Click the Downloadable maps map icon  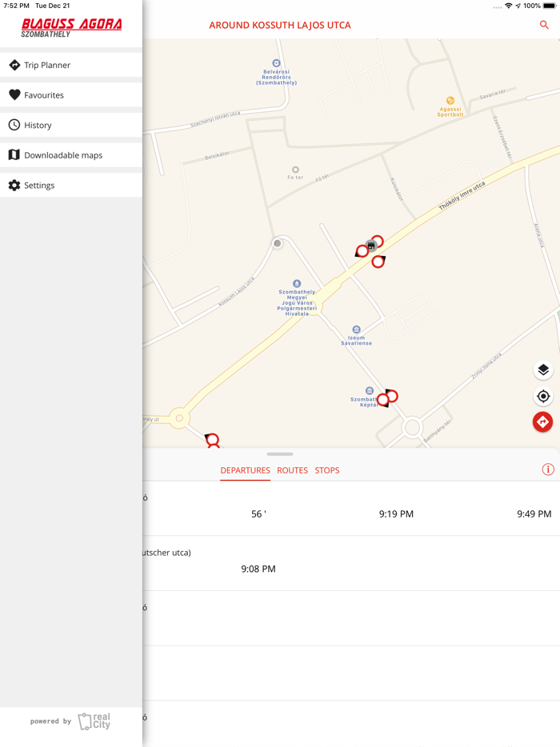[x=14, y=155]
